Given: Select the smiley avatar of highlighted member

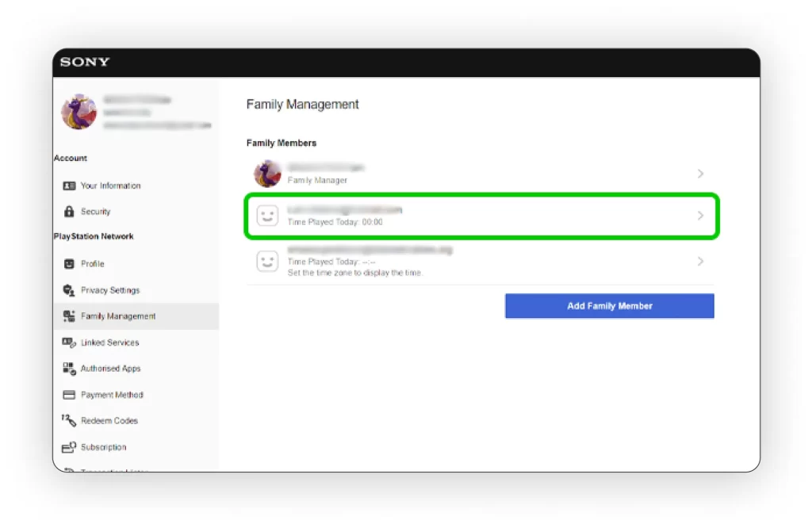Looking at the screenshot, I should point(267,216).
